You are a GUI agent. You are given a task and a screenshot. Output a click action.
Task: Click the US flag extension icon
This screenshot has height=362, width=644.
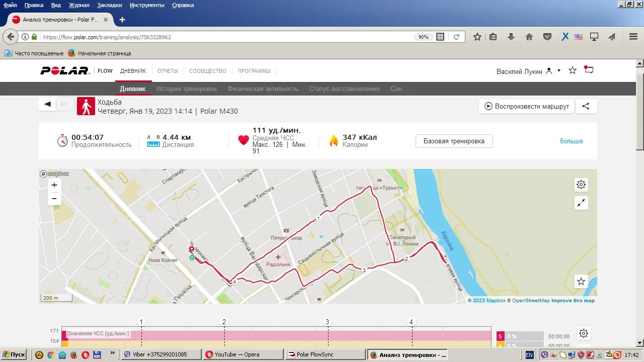click(579, 37)
